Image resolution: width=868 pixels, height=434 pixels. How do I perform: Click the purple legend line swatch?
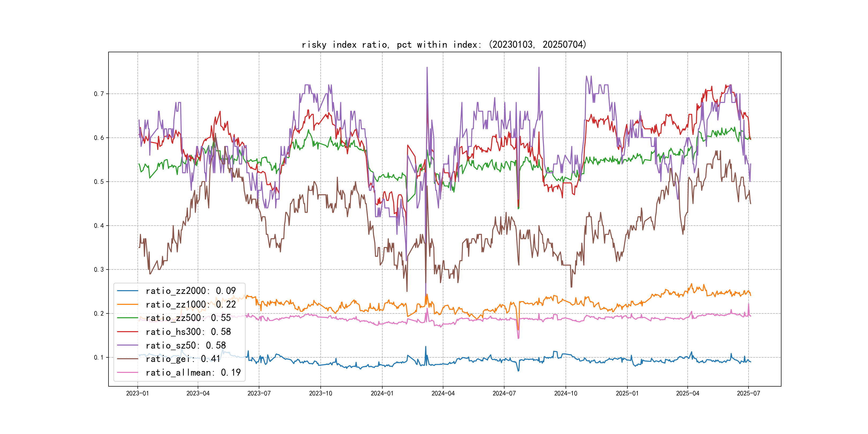[x=127, y=345]
